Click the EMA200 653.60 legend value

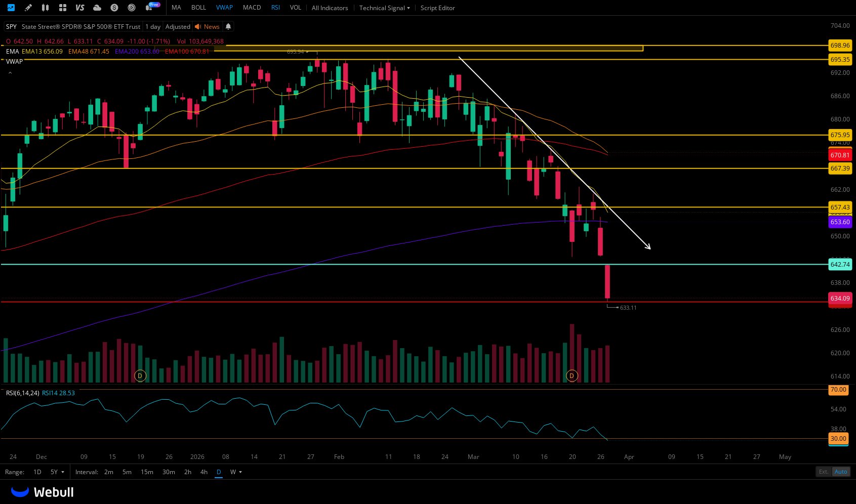[137, 51]
